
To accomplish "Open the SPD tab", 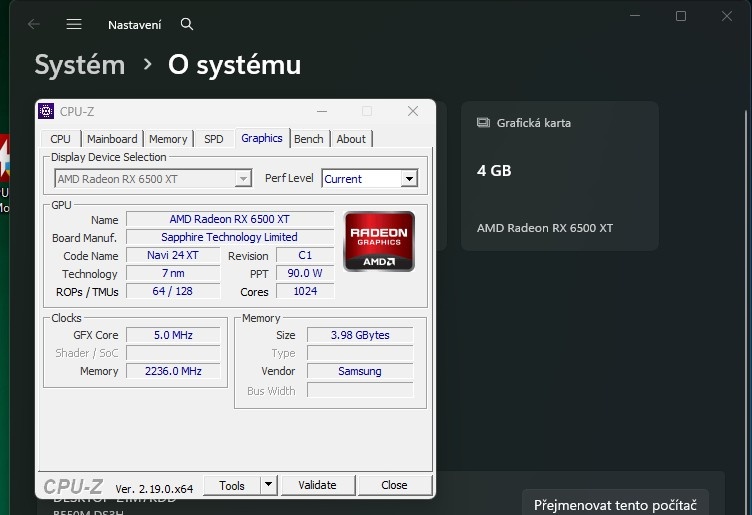I will [x=213, y=139].
